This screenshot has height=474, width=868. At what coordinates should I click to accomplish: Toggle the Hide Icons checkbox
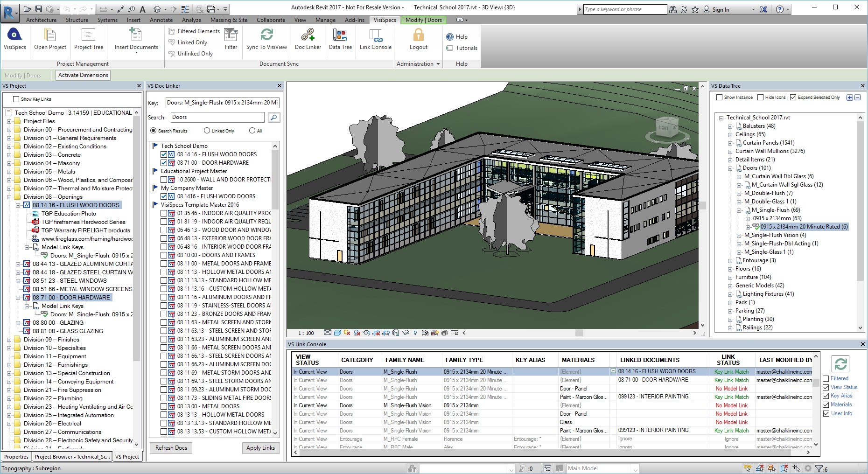tap(760, 98)
